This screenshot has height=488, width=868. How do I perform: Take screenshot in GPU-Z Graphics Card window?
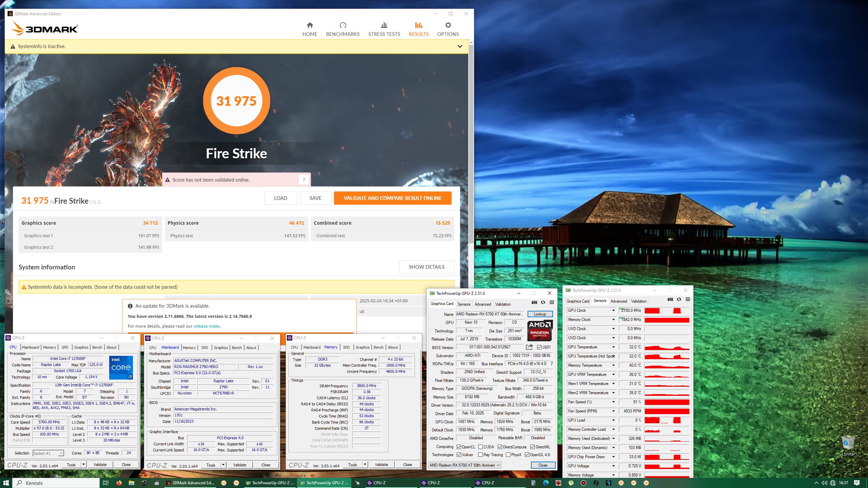point(534,302)
